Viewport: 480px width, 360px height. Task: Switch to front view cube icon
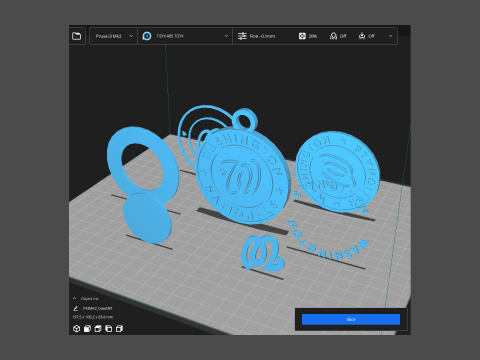coord(87,329)
